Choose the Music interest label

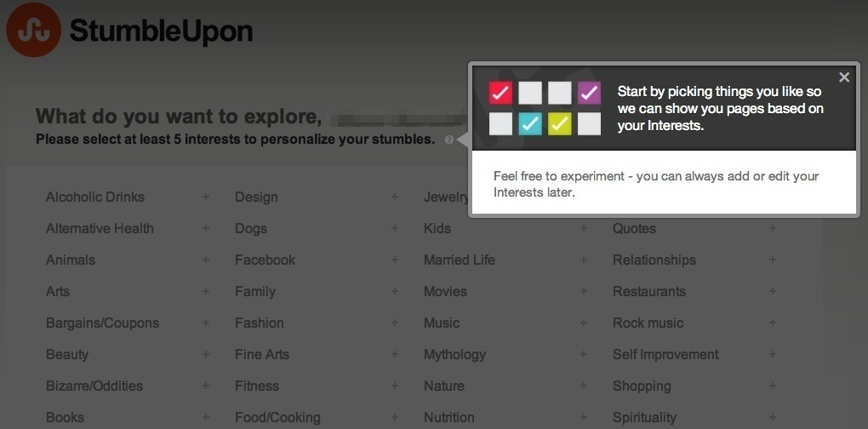[442, 323]
